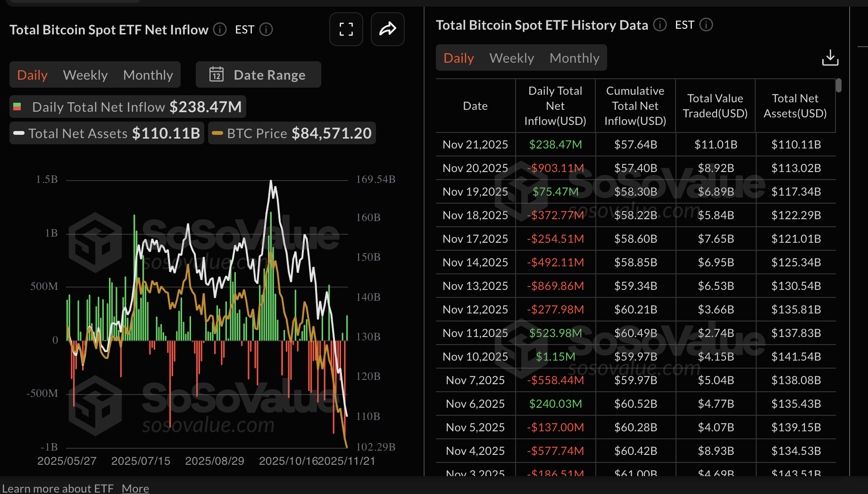This screenshot has width=868, height=494.
Task: Select the Nov 21,2025 row in the table
Action: [x=632, y=144]
